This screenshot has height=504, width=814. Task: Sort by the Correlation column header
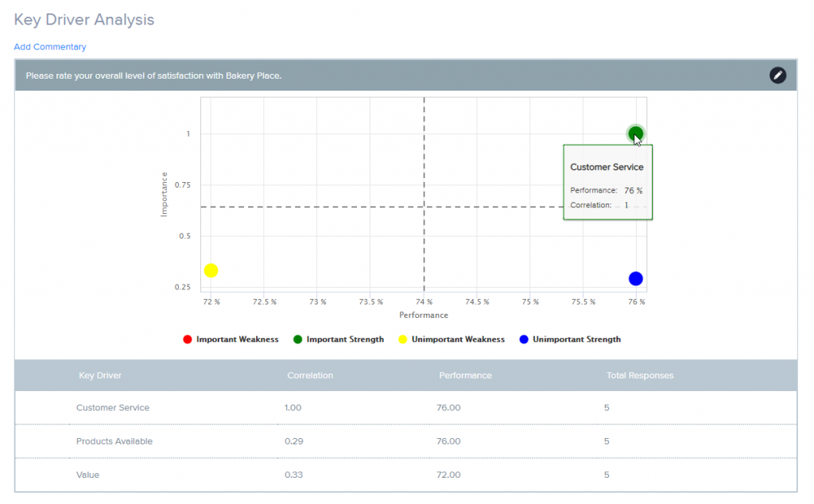pos(310,375)
